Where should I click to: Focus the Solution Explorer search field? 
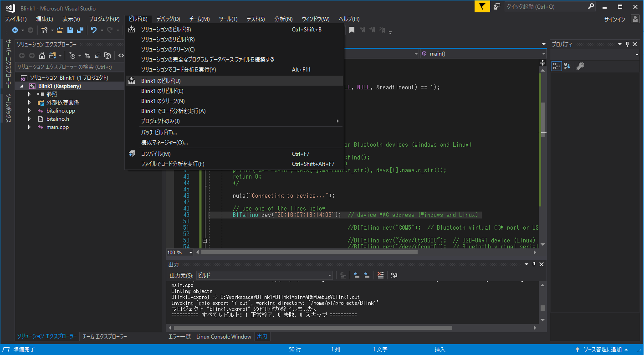click(x=69, y=67)
